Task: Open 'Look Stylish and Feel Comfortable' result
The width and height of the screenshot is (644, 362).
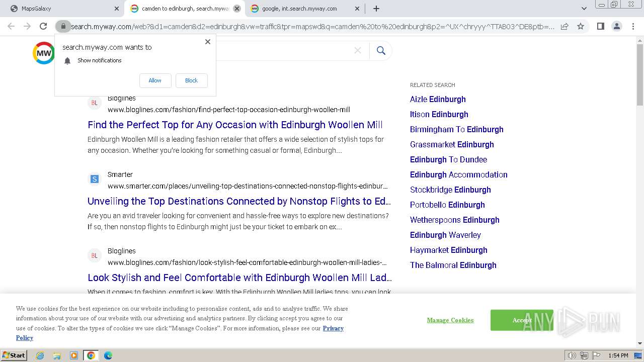Action: [x=239, y=278]
